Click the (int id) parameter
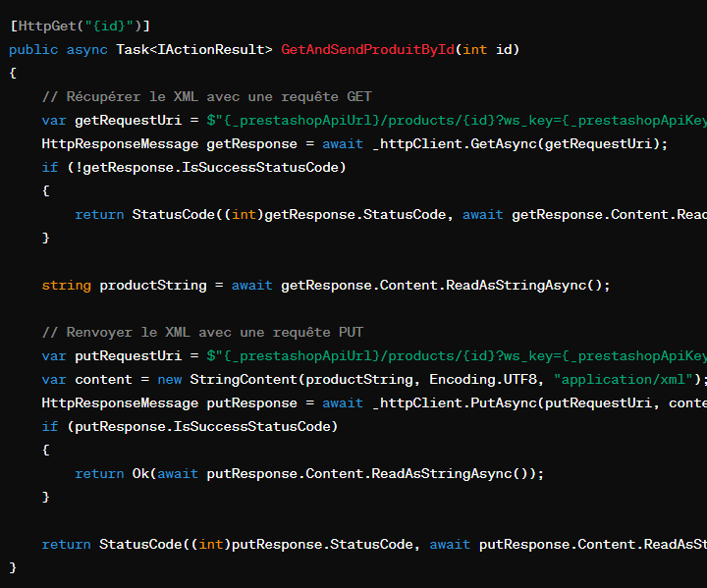 [487, 50]
